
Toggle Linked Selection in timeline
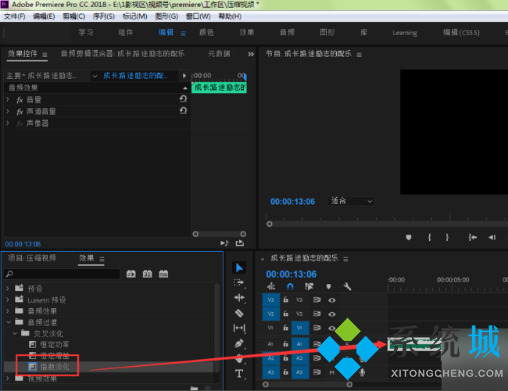coord(309,286)
